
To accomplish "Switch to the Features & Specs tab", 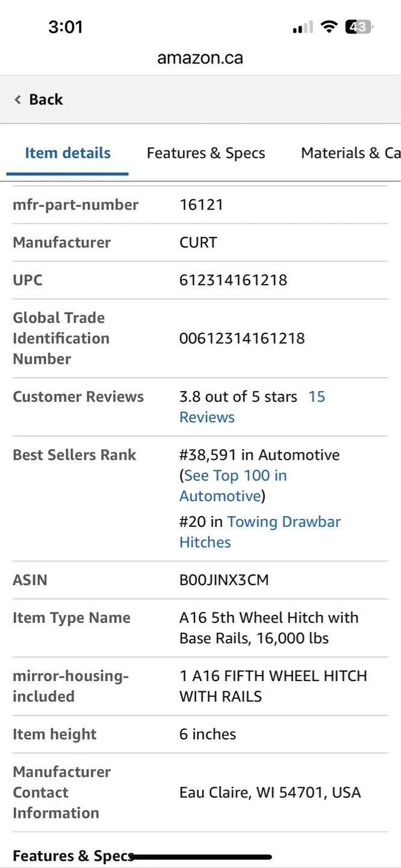I will [x=206, y=153].
